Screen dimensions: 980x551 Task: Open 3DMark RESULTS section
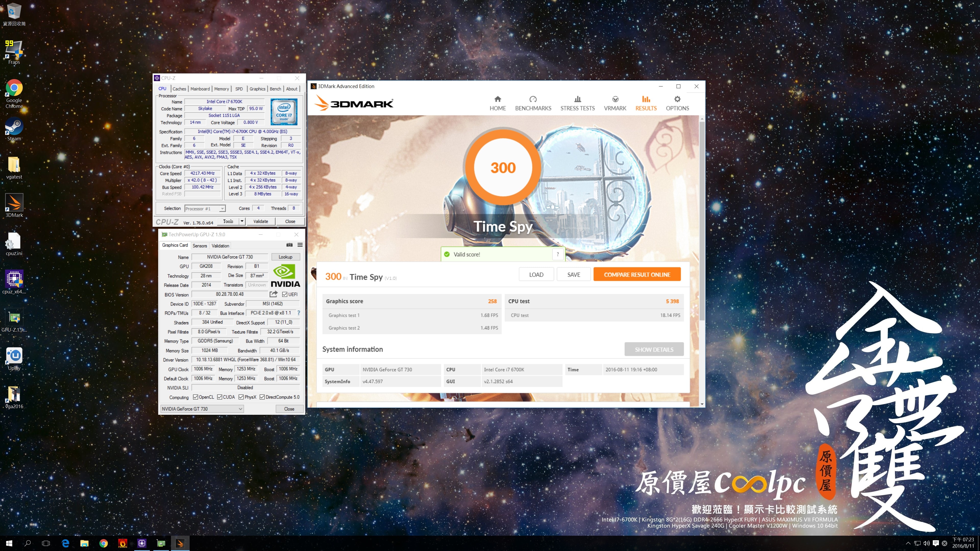(x=646, y=103)
